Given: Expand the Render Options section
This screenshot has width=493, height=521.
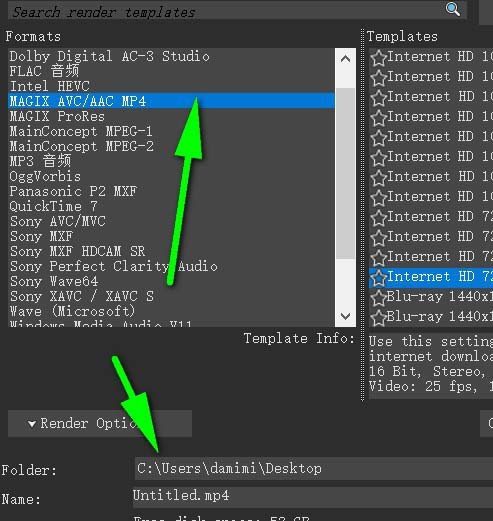Looking at the screenshot, I should [100, 423].
